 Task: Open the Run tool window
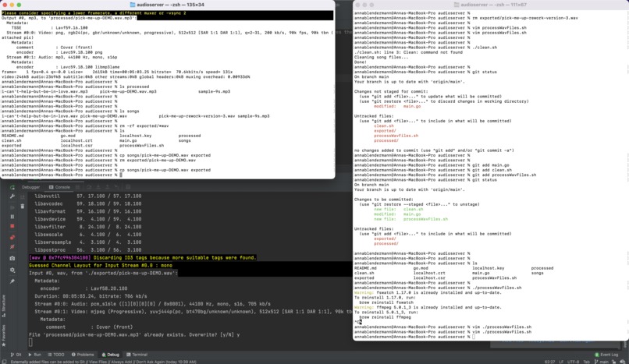[35, 355]
